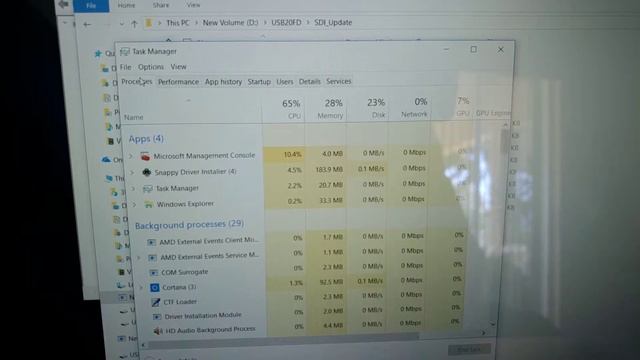The height and width of the screenshot is (360, 640).
Task: Click the Cortana process icon
Action: pos(155,288)
